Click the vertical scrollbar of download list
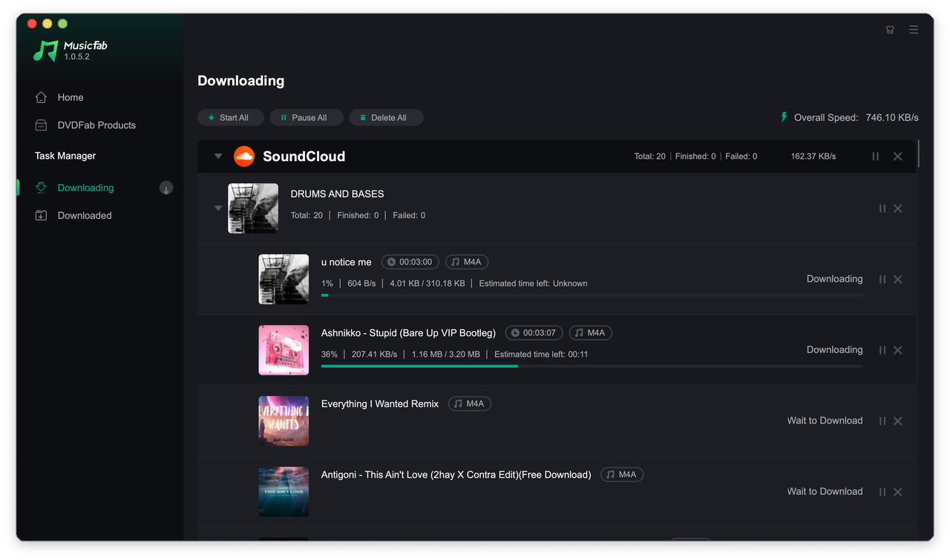Viewport: 950px width, 560px height. point(919,154)
